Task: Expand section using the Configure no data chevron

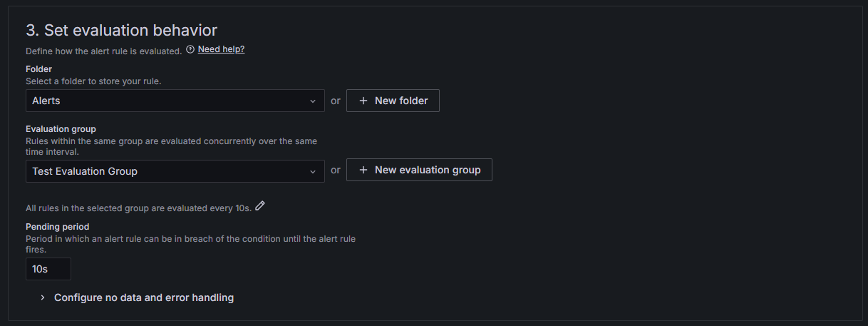Action: point(42,297)
